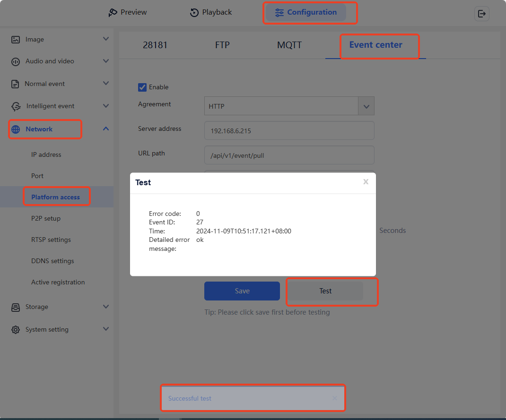Open the Agreement HTTP dropdown
This screenshot has width=506, height=420.
click(x=366, y=106)
